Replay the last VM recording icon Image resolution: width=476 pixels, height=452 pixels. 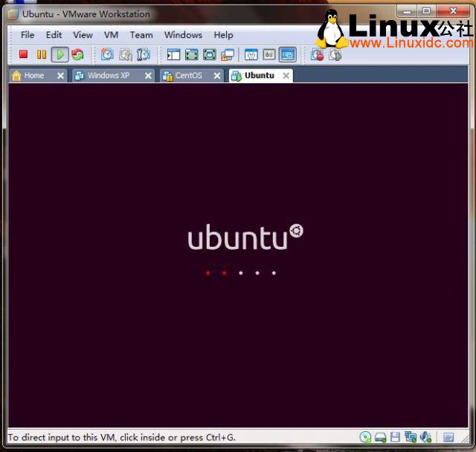pyautogui.click(x=335, y=55)
